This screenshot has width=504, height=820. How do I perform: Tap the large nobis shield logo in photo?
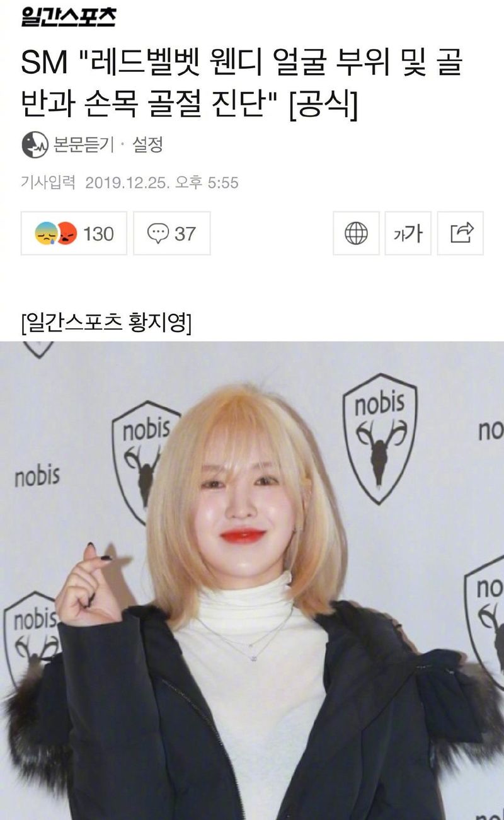point(380,439)
